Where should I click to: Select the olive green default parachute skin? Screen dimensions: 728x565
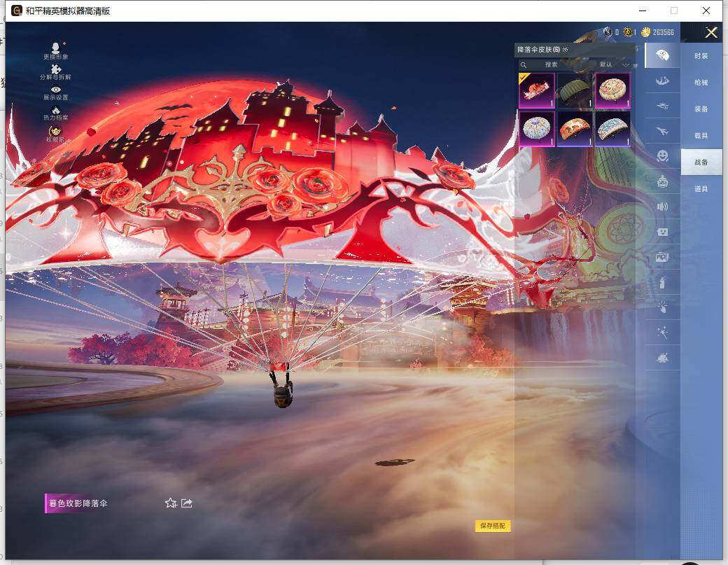click(x=575, y=90)
